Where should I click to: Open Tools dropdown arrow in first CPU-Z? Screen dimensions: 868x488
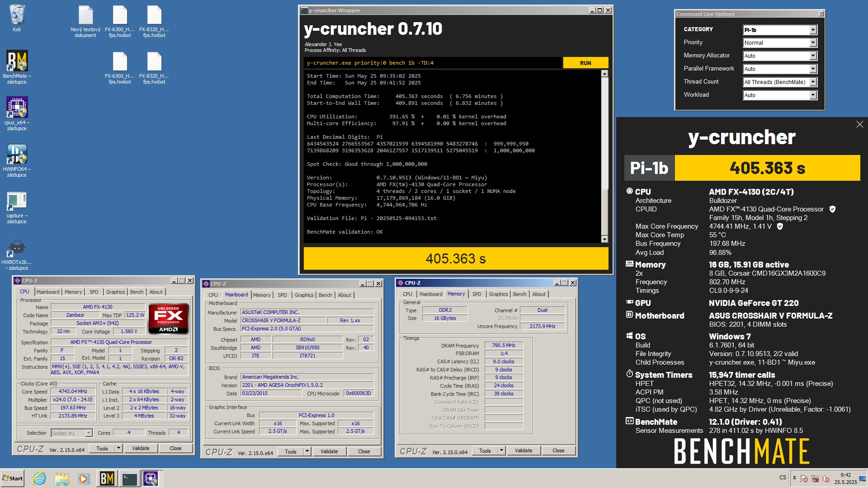[118, 448]
